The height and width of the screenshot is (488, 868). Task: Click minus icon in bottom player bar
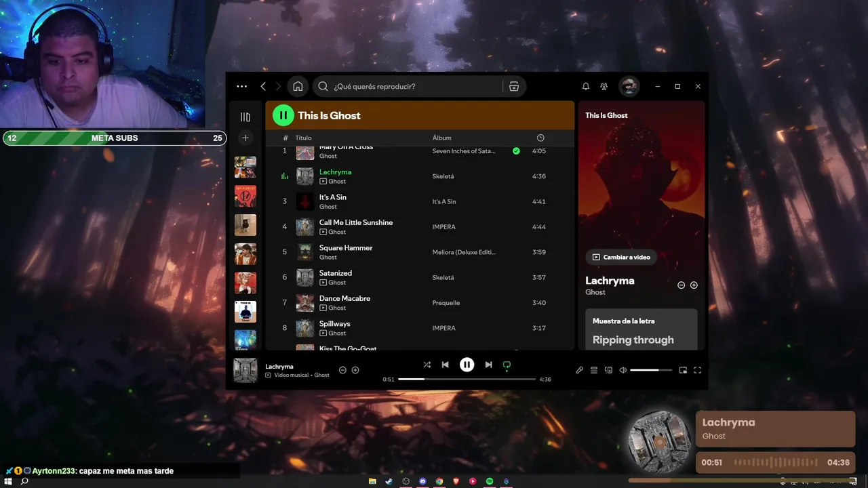342,370
